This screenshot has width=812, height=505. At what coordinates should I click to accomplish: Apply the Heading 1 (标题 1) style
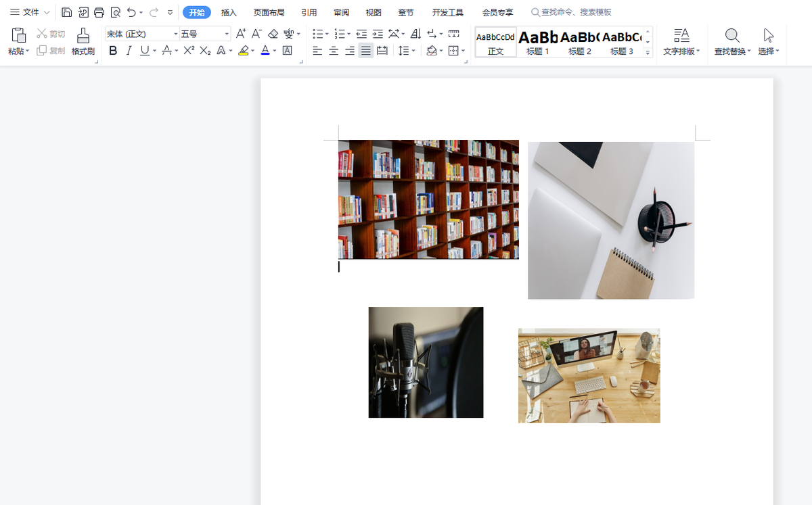pyautogui.click(x=538, y=43)
